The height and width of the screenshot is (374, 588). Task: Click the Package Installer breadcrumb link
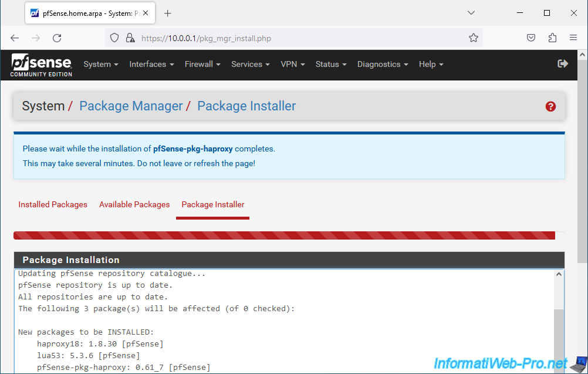pyautogui.click(x=246, y=106)
